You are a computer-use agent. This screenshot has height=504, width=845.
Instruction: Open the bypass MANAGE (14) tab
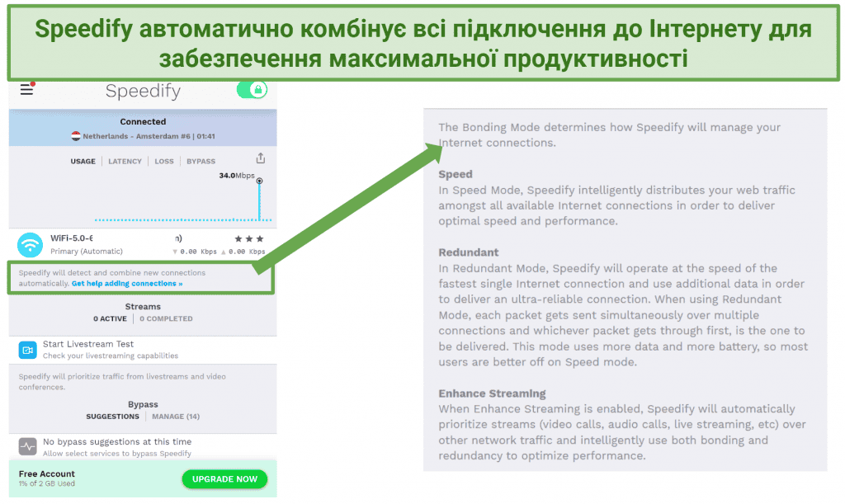tap(176, 417)
